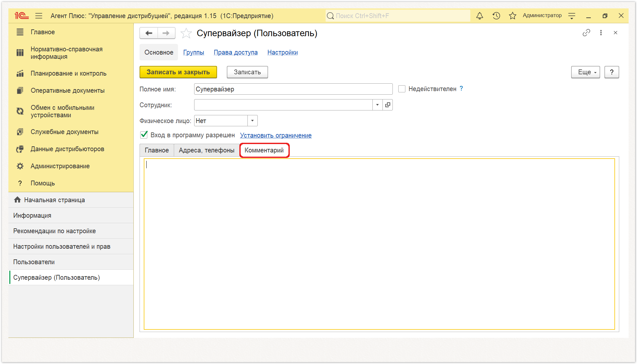Image resolution: width=637 pixels, height=364 pixels.
Task: Click the Администрирование gear icon
Action: [x=20, y=166]
